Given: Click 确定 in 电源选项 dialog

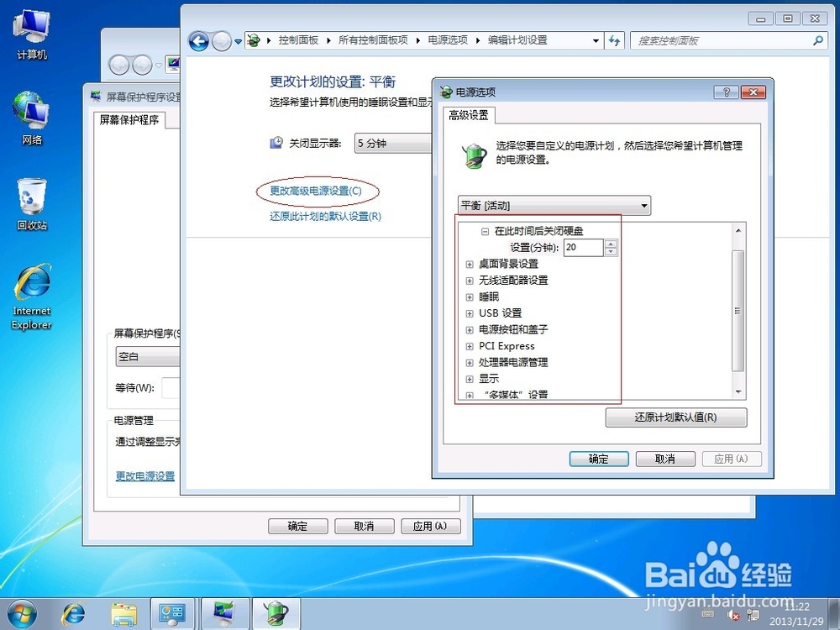Looking at the screenshot, I should click(x=599, y=459).
